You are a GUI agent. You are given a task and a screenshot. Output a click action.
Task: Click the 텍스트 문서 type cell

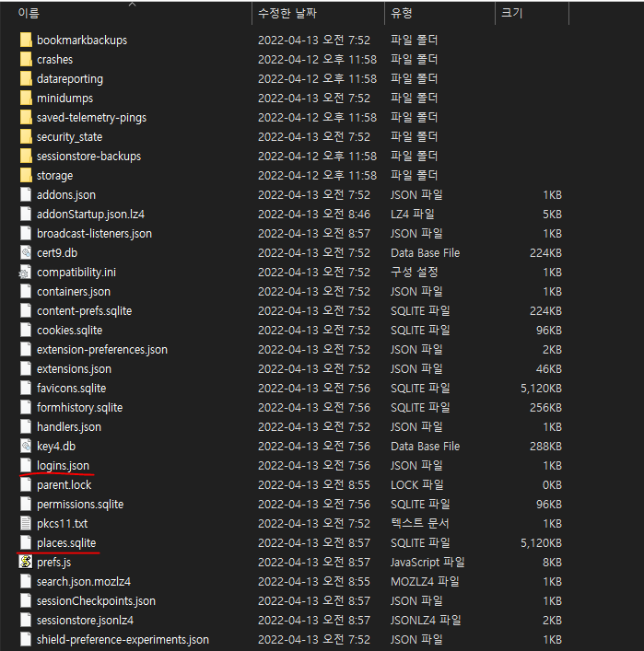(419, 524)
